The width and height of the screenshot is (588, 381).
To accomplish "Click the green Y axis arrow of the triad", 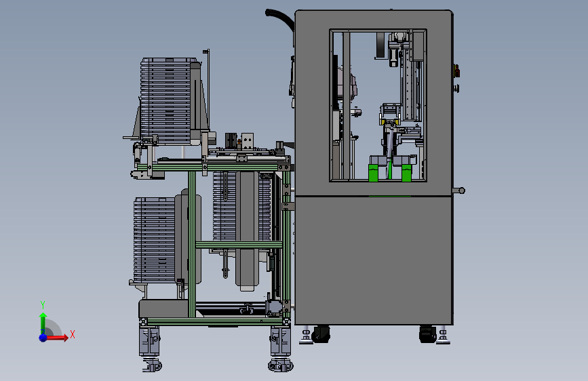I will (x=43, y=323).
